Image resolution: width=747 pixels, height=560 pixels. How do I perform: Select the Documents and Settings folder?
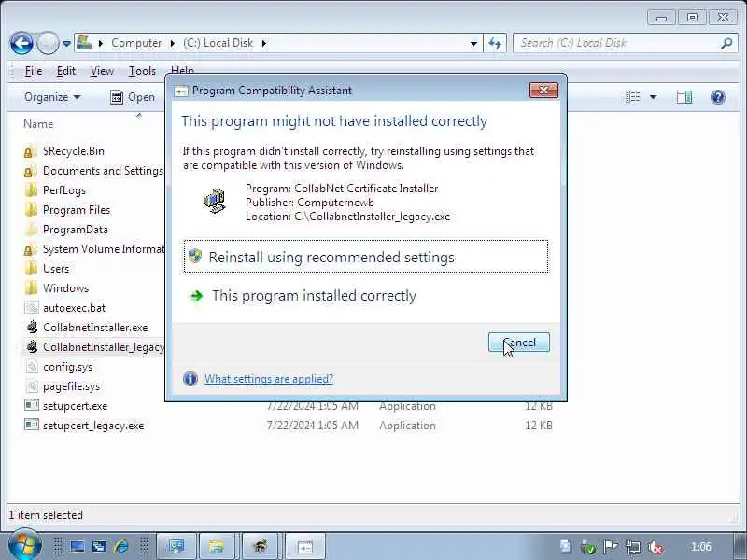coord(103,171)
